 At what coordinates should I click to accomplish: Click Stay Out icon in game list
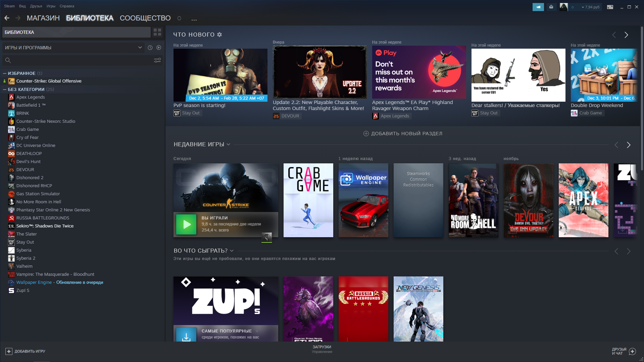click(x=11, y=242)
